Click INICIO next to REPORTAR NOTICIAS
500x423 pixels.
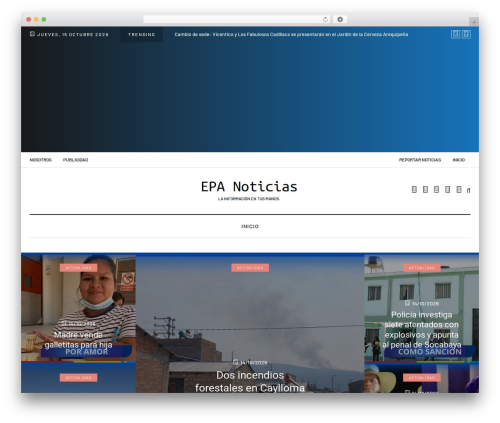[459, 160]
